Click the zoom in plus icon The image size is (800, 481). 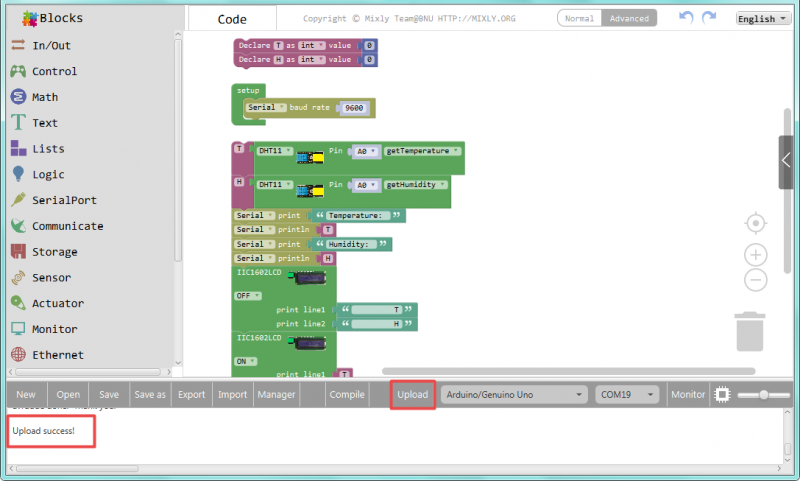756,255
